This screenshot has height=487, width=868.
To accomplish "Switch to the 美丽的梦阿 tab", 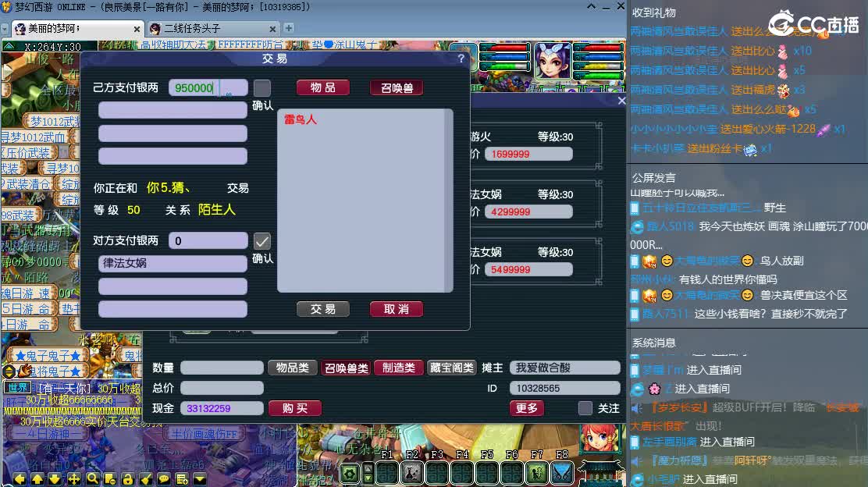I will click(76, 28).
